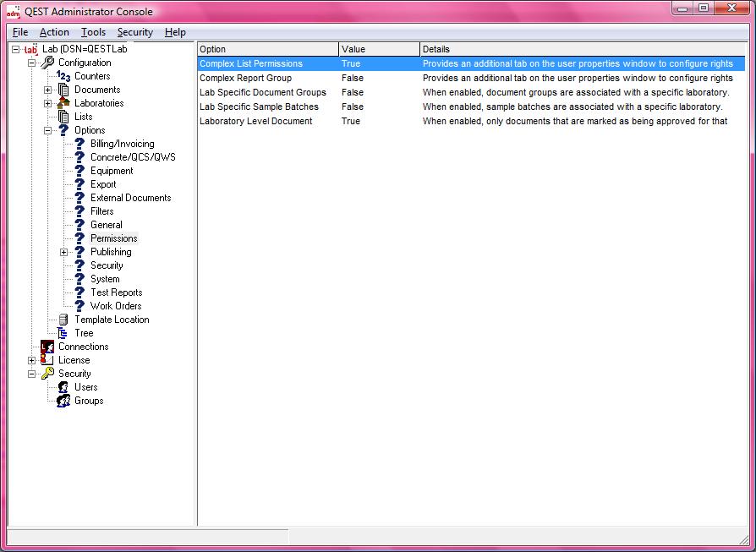The height and width of the screenshot is (552, 756).
Task: Click the Counters 123 icon
Action: point(63,76)
